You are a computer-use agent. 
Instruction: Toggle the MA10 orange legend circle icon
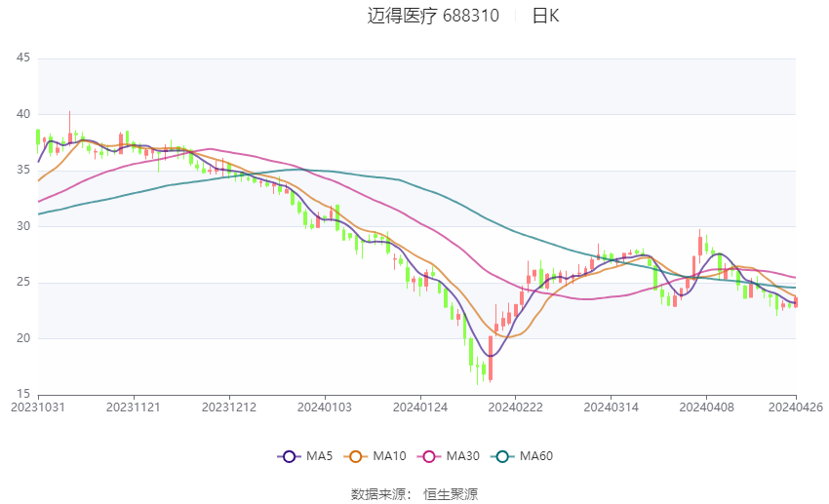pos(355,456)
